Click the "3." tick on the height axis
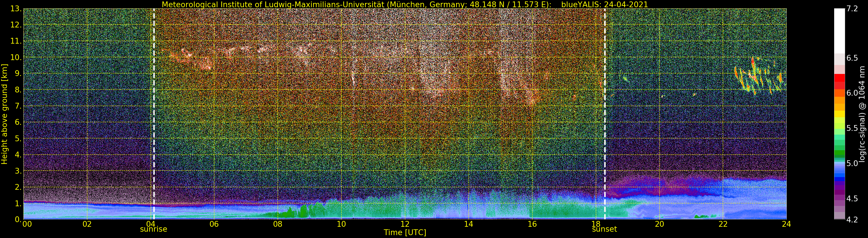The height and width of the screenshot is (238, 868). coord(18,171)
